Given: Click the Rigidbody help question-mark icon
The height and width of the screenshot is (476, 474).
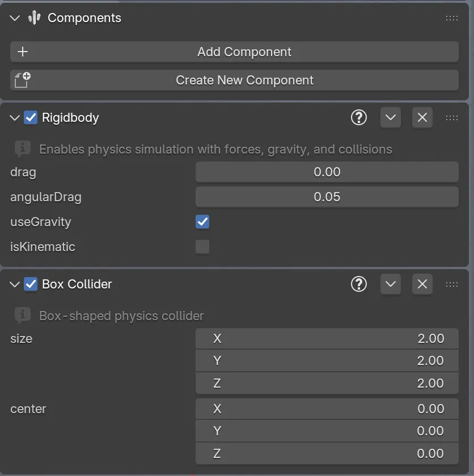Looking at the screenshot, I should 358,117.
